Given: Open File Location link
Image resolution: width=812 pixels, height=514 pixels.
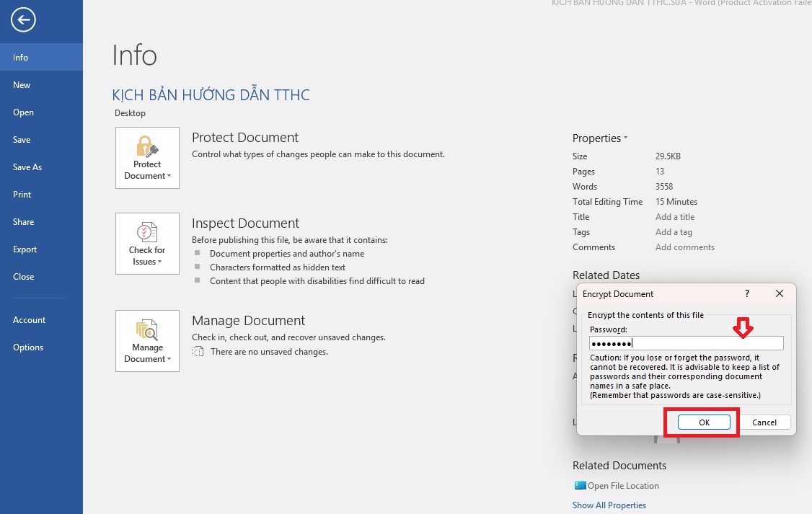Looking at the screenshot, I should click(x=623, y=486).
